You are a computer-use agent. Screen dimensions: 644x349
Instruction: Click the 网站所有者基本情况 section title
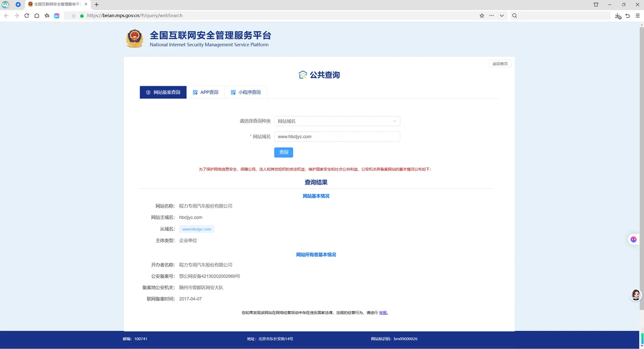point(316,255)
